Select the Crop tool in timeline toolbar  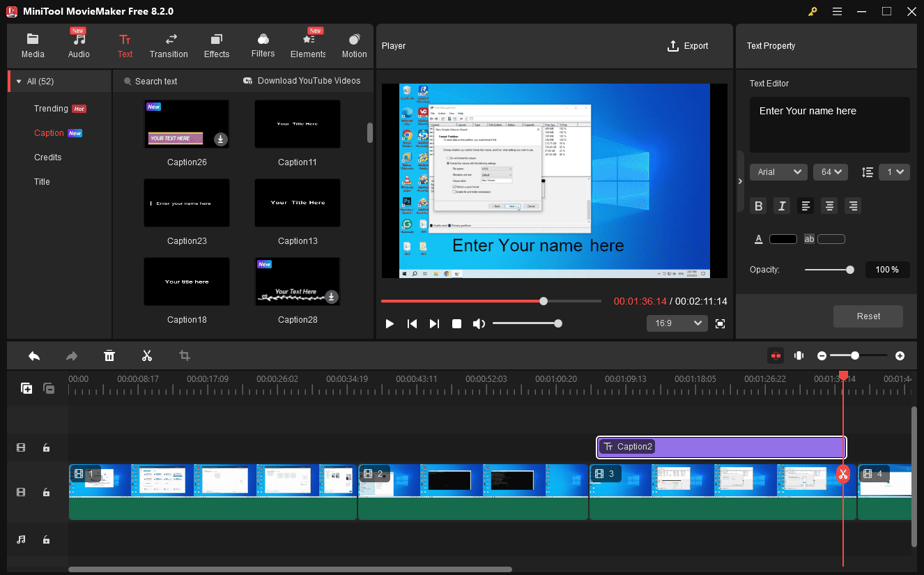click(x=185, y=356)
